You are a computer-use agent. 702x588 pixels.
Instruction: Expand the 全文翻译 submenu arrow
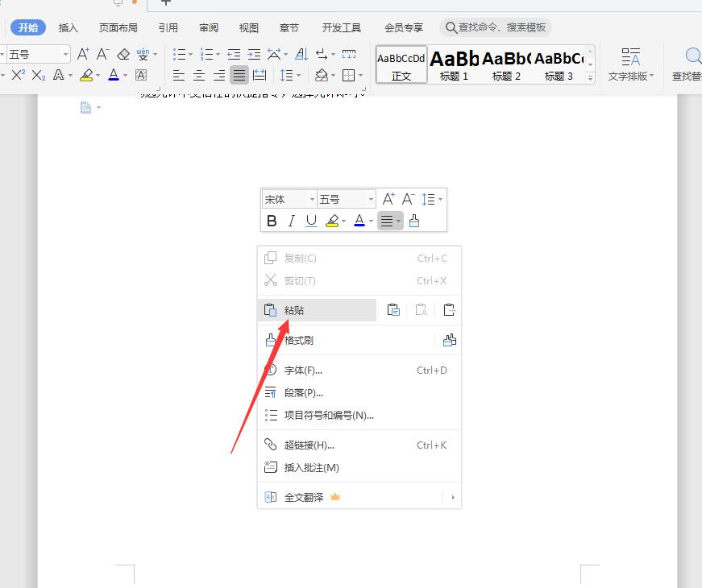(453, 497)
